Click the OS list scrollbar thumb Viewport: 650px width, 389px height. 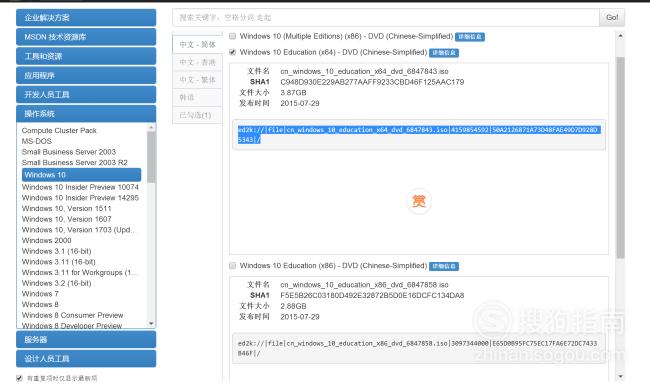pyautogui.click(x=151, y=157)
